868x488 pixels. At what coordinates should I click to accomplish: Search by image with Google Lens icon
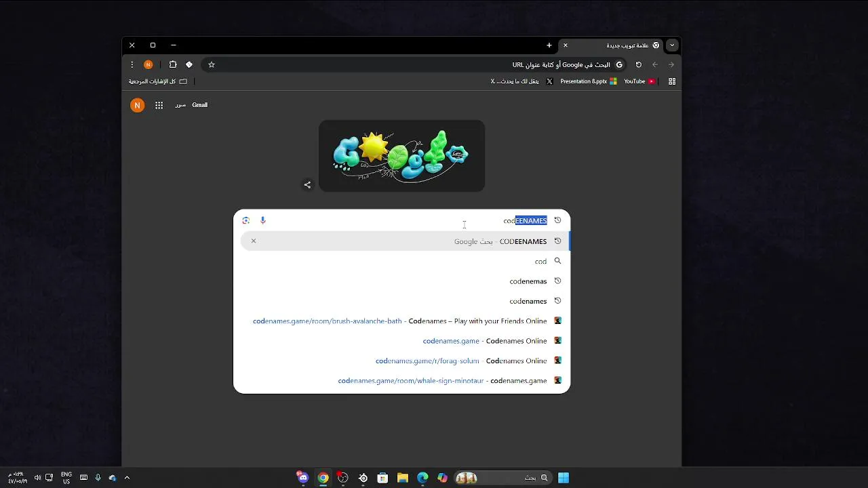[x=245, y=220]
